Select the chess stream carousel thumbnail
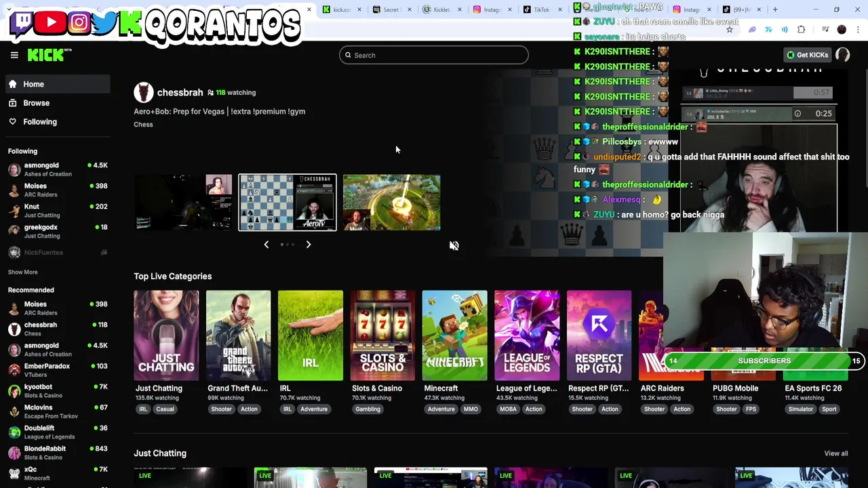The image size is (868, 488). click(288, 203)
